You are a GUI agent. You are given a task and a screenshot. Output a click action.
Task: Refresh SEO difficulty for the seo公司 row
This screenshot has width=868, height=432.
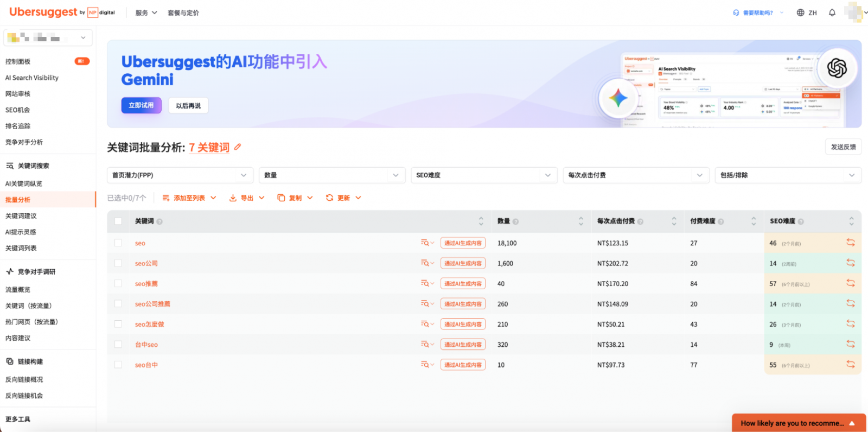click(x=851, y=263)
